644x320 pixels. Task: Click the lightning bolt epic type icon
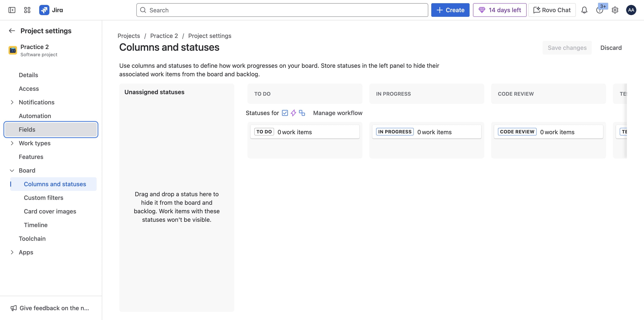point(293,113)
